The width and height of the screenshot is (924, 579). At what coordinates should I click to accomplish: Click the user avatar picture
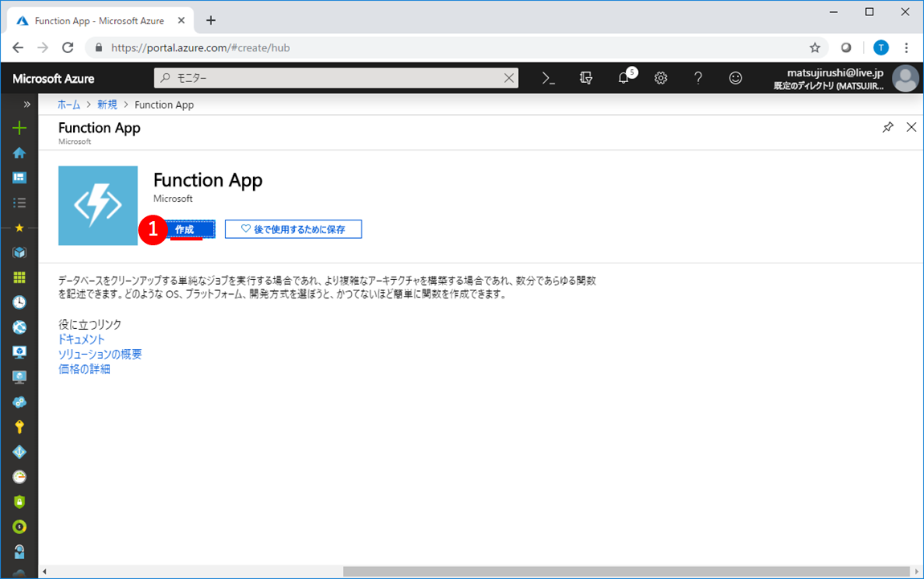[906, 79]
